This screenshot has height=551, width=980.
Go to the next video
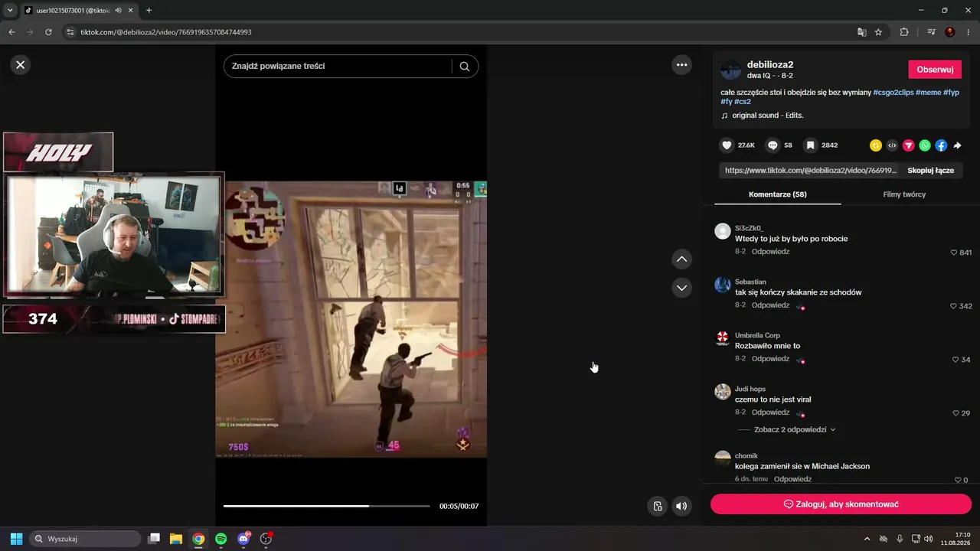point(681,288)
